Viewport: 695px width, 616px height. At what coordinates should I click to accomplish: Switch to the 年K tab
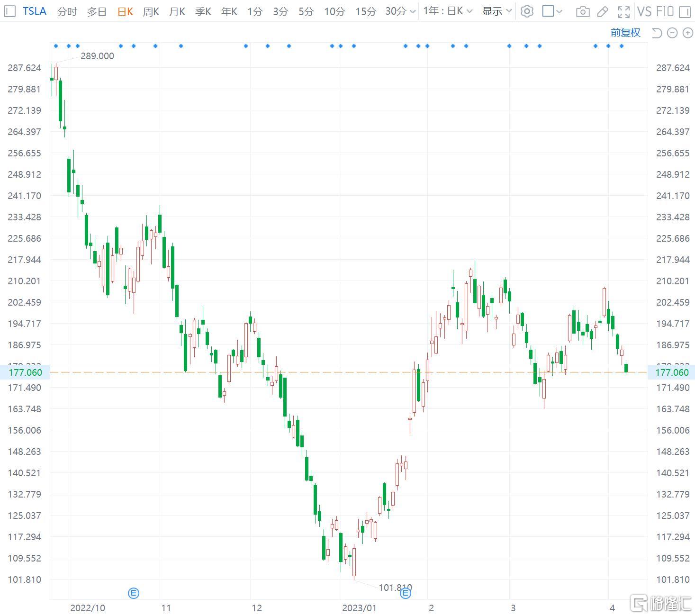point(229,11)
